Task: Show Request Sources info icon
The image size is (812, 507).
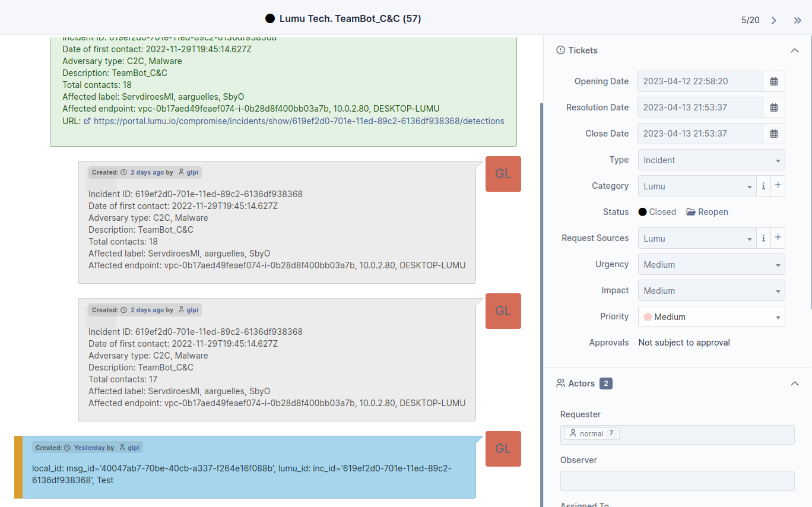Action: pyautogui.click(x=763, y=238)
